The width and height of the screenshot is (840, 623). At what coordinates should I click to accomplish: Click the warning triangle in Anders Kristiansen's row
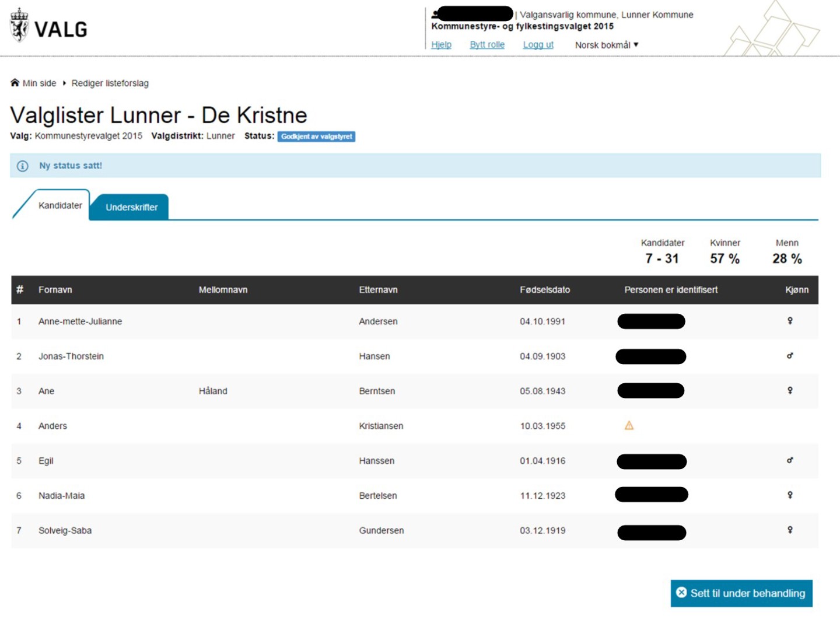pyautogui.click(x=629, y=426)
